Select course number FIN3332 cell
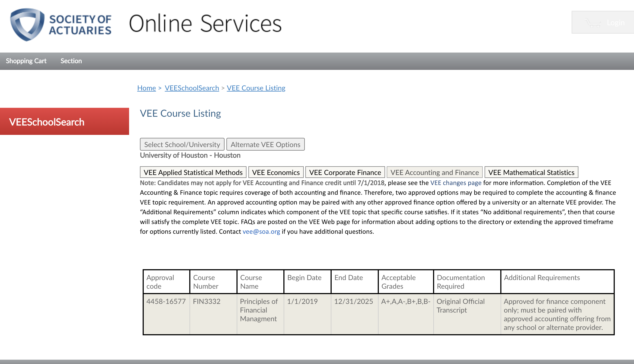This screenshot has height=364, width=634. (x=213, y=314)
